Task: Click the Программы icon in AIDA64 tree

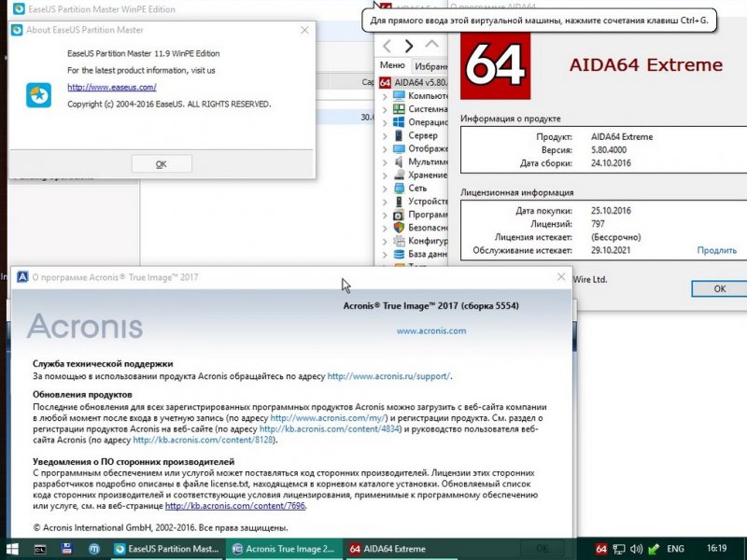Action: [x=399, y=215]
